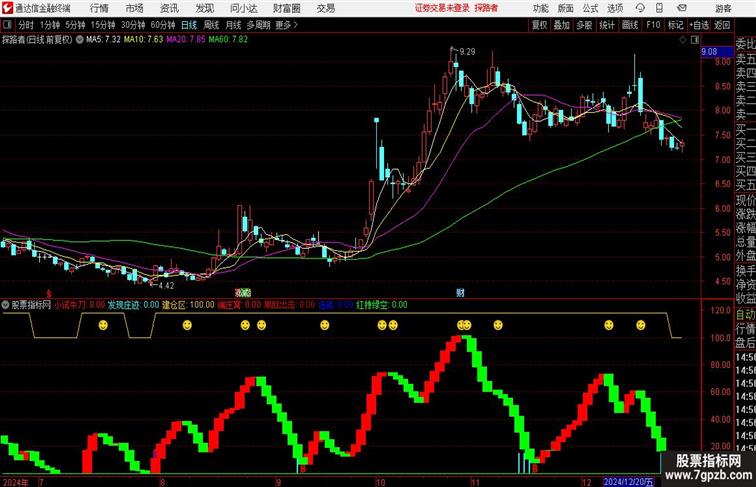
Task: Open the 公式 menu
Action: 590,8
